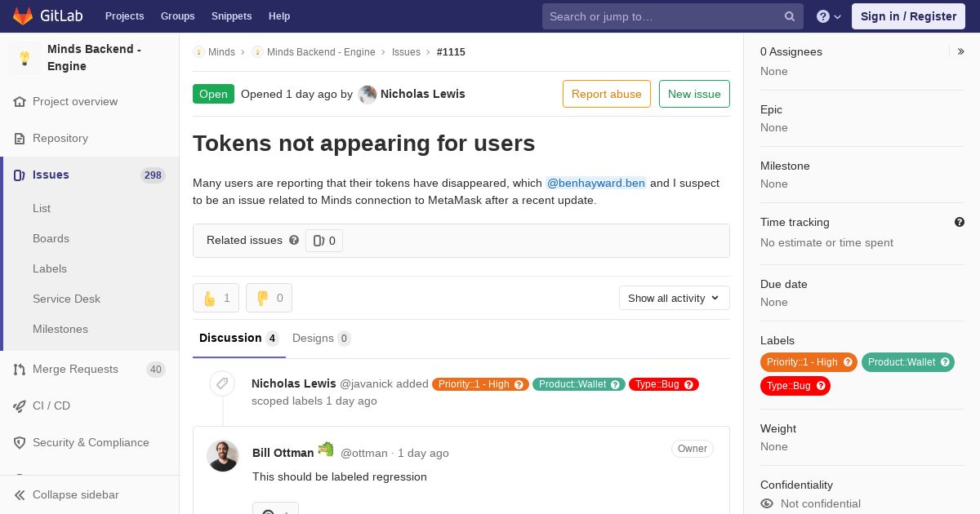Click the Minds Backend project lightbulb avatar
Image resolution: width=980 pixels, height=514 pixels.
24,58
